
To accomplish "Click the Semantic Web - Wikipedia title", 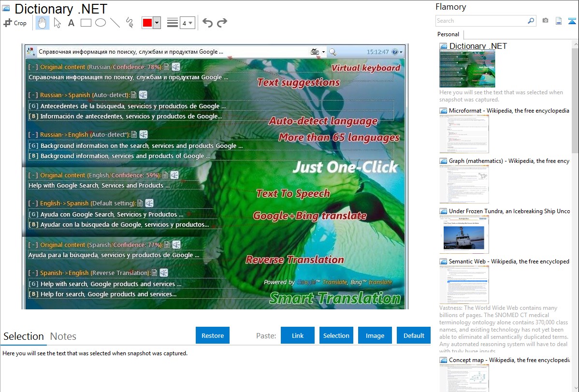I will pos(509,261).
